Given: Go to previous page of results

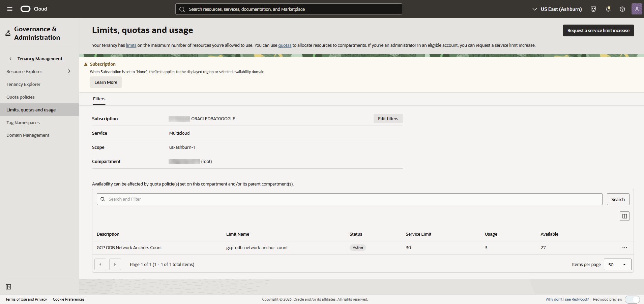Looking at the screenshot, I should point(100,264).
